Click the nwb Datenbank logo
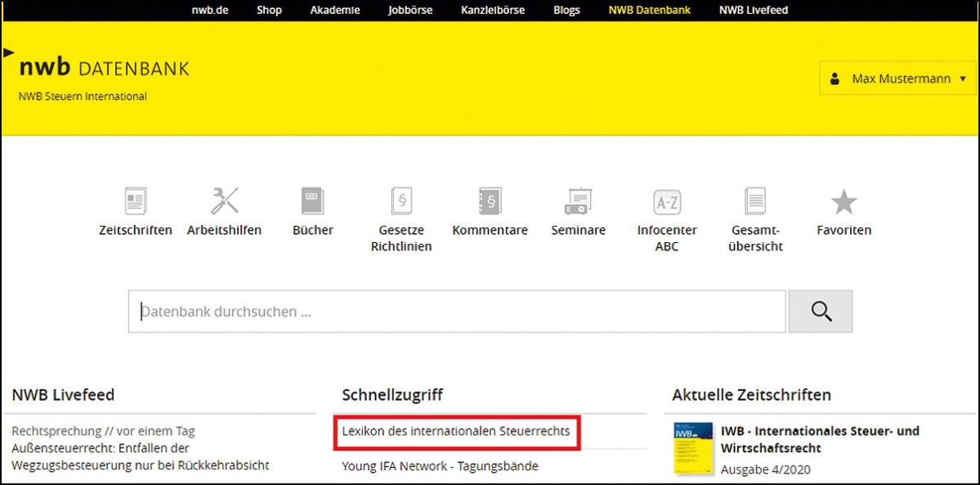This screenshot has height=485, width=980. click(x=104, y=68)
